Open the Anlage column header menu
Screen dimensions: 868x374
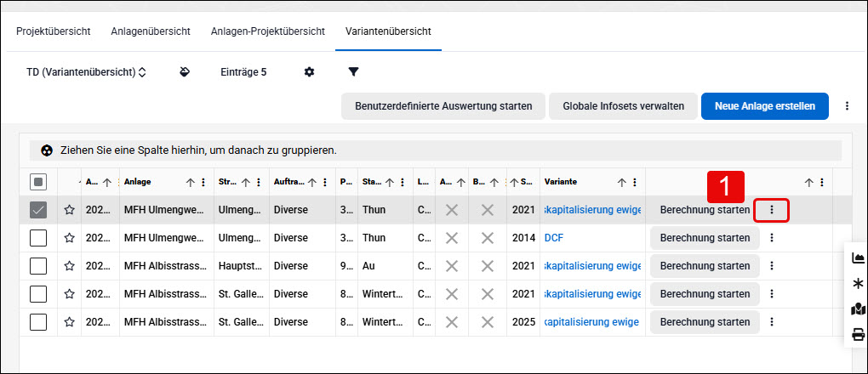pos(203,182)
